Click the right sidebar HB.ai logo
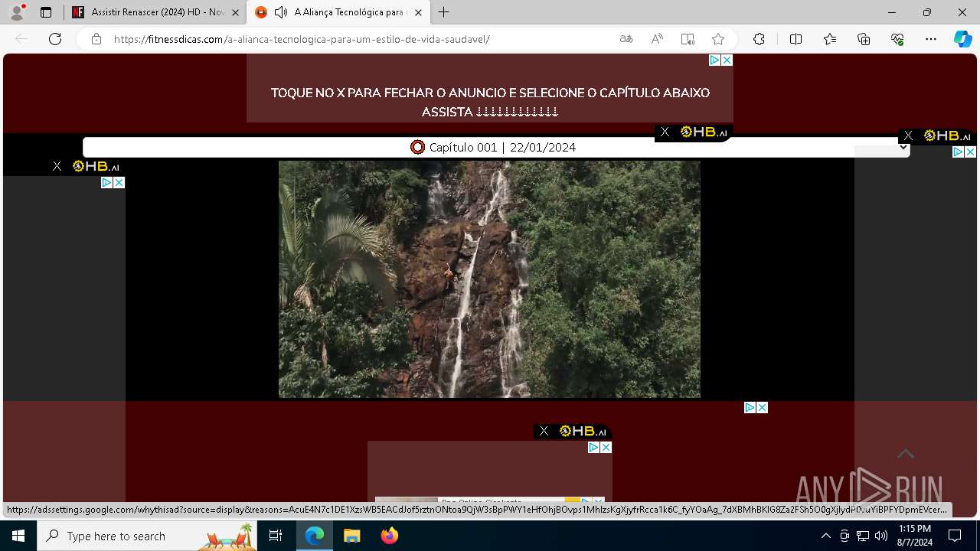 pos(947,135)
